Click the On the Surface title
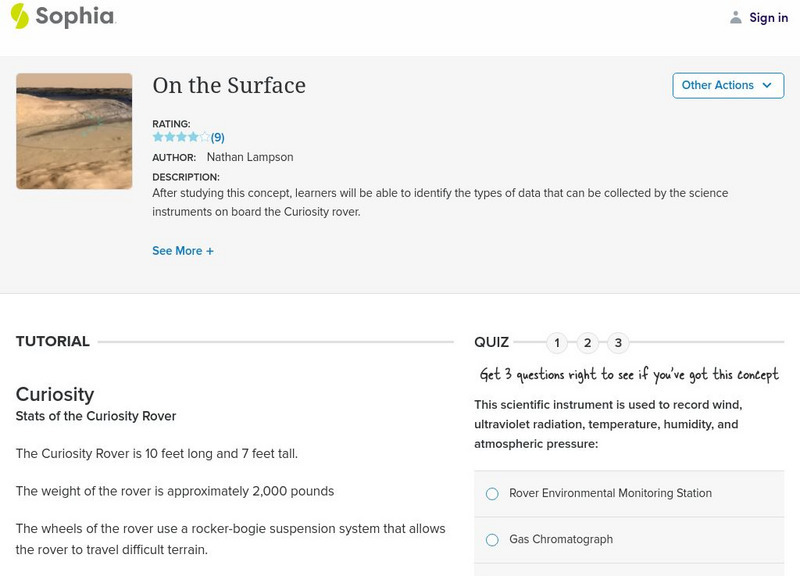This screenshot has height=576, width=800. 229,86
